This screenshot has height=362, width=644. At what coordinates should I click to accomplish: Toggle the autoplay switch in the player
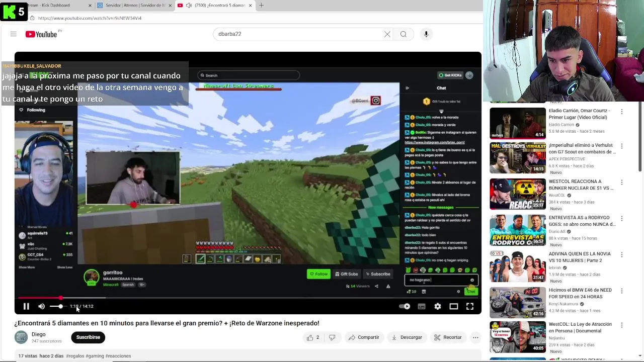pos(405,306)
